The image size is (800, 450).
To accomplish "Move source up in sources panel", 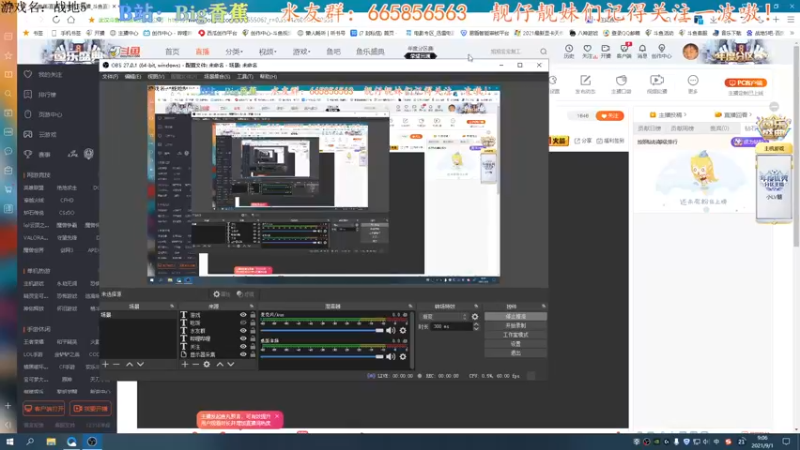I will click(x=220, y=364).
